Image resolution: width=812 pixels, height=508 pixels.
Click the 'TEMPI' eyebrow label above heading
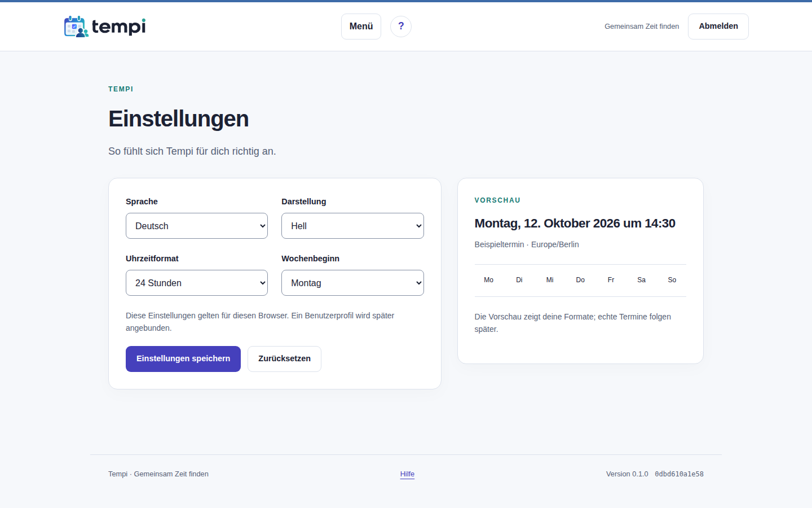pos(121,89)
